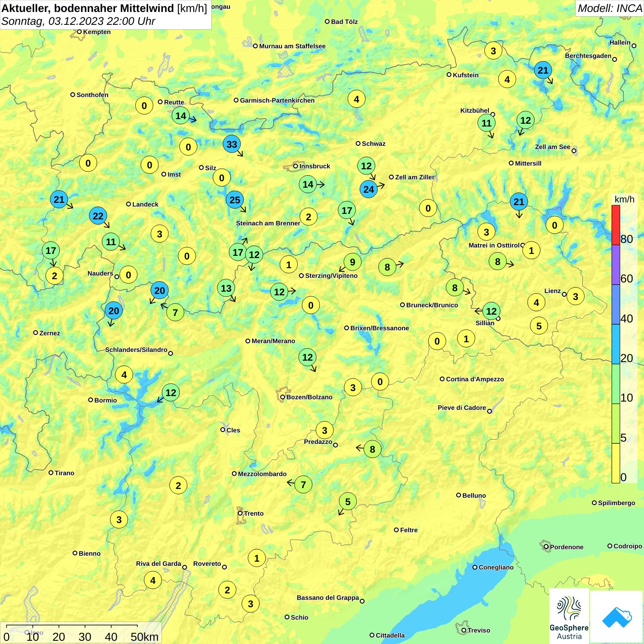Select the 7 station east of Mezzolombardo
Image resolution: width=644 pixels, height=644 pixels.
[303, 484]
